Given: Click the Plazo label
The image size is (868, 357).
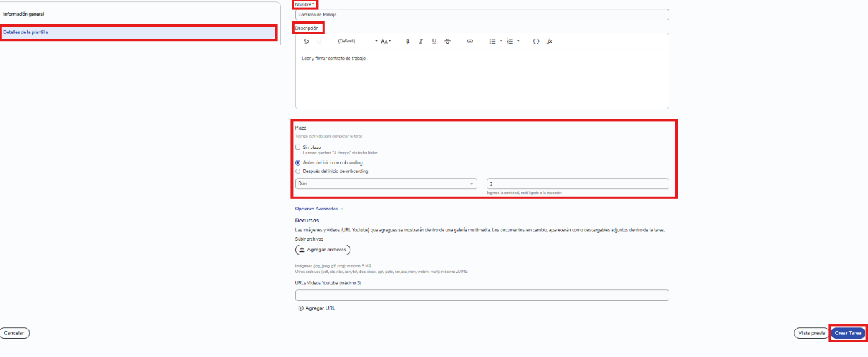Looking at the screenshot, I should tap(300, 128).
